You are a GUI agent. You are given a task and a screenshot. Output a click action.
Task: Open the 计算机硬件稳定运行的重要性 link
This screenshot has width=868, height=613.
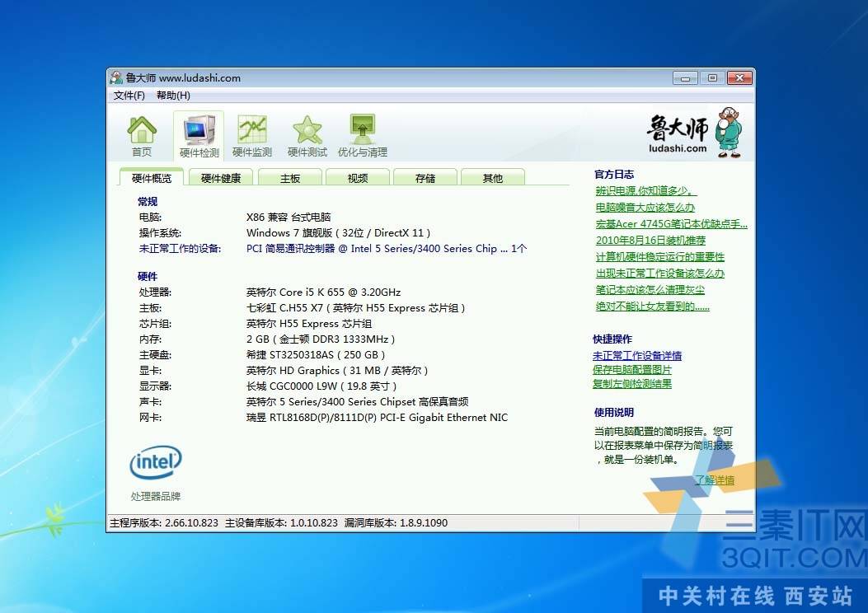click(x=659, y=257)
